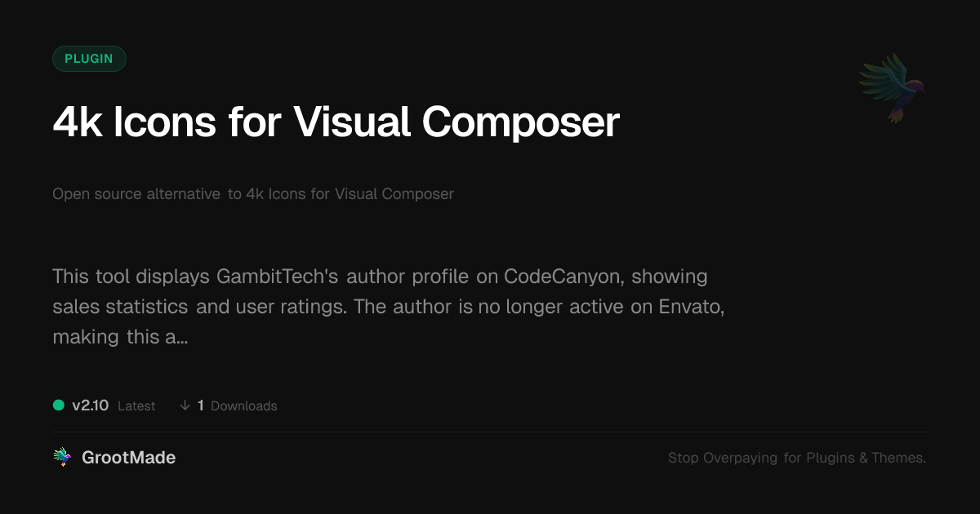The height and width of the screenshot is (514, 980).
Task: Click the 'Stop Overpaying for Plugins & Themes.' tagline
Action: pos(796,458)
